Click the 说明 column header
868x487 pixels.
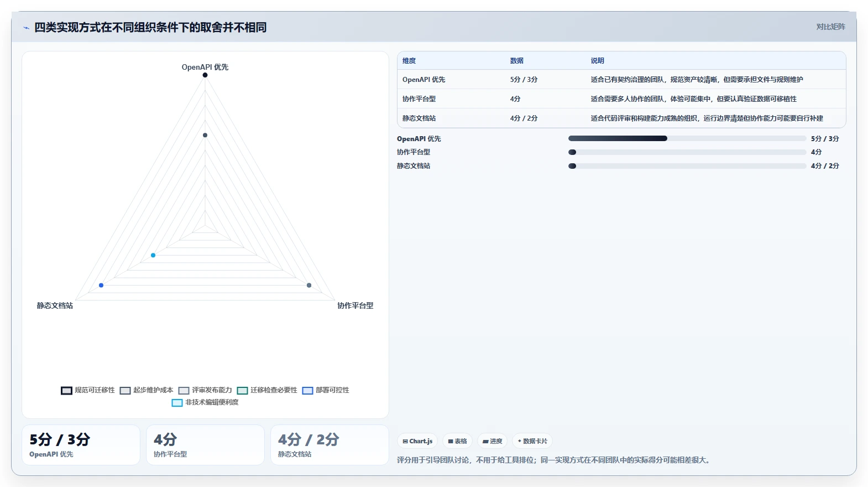(x=598, y=61)
